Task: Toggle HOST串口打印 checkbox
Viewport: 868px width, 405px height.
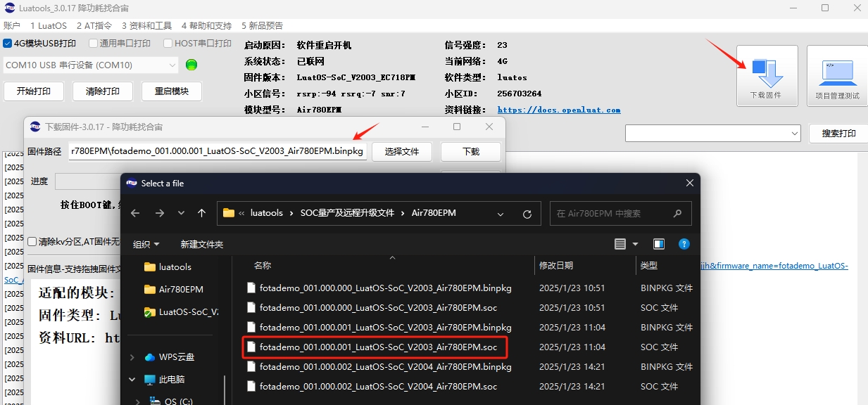Action: coord(168,44)
